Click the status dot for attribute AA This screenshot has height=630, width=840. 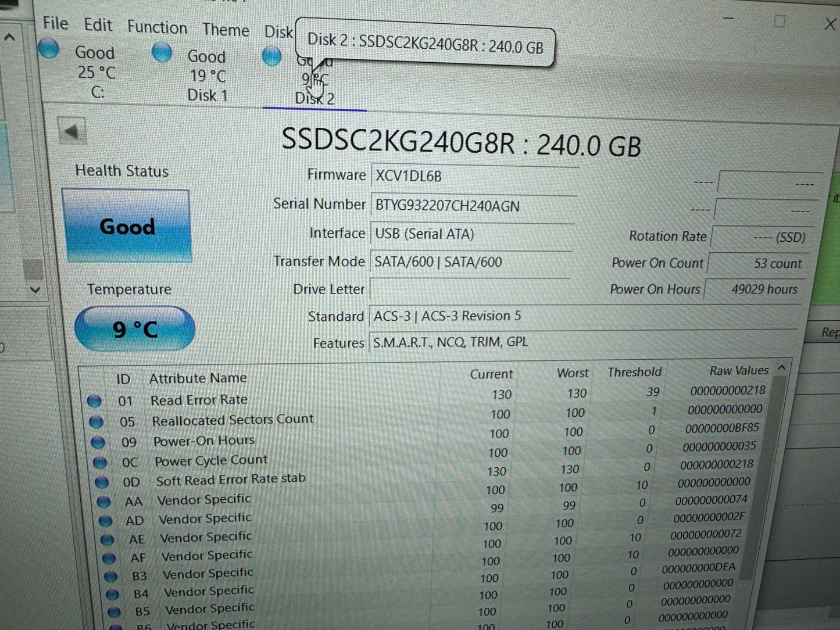click(x=104, y=502)
